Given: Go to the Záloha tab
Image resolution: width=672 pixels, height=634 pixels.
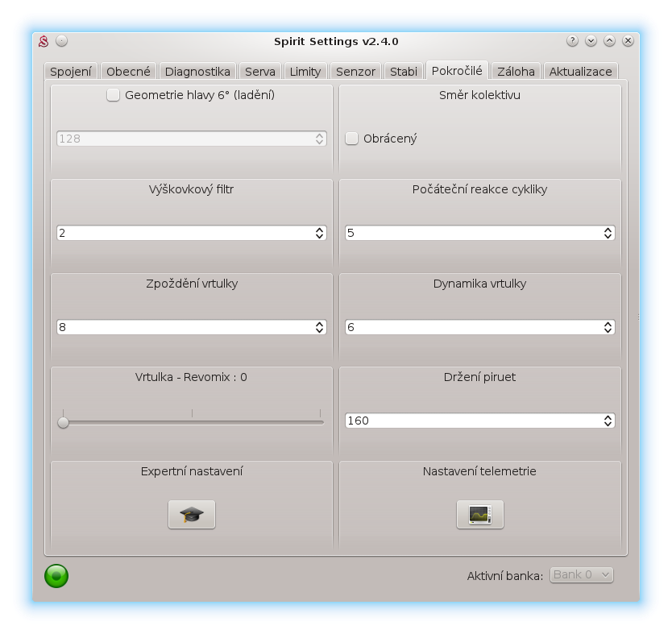Looking at the screenshot, I should point(516,72).
